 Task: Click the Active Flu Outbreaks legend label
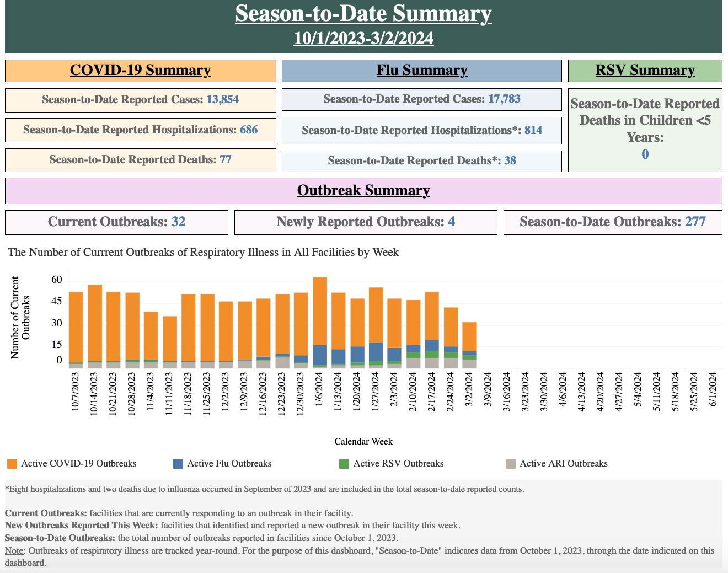pos(229,464)
